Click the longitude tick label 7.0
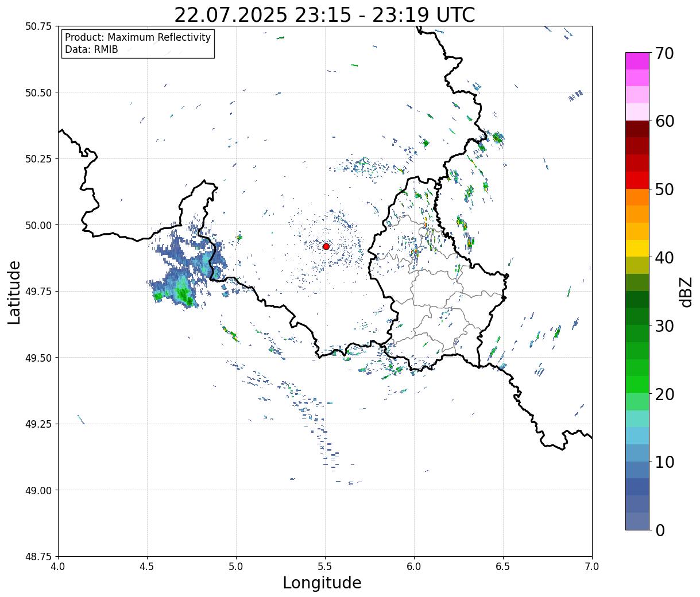The image size is (700, 597). tap(592, 567)
